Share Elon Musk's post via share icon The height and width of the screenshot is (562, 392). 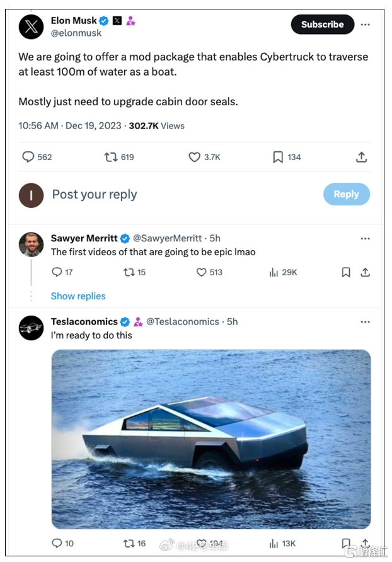[x=361, y=157]
